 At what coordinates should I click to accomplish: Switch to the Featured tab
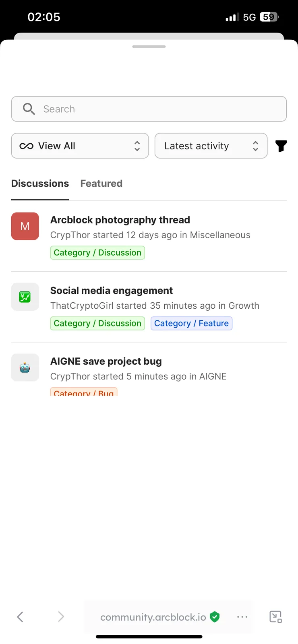(101, 184)
